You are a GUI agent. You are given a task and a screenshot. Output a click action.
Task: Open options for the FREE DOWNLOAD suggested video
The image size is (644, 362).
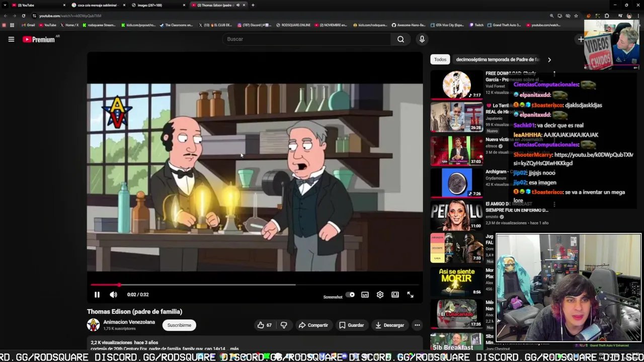point(554,74)
